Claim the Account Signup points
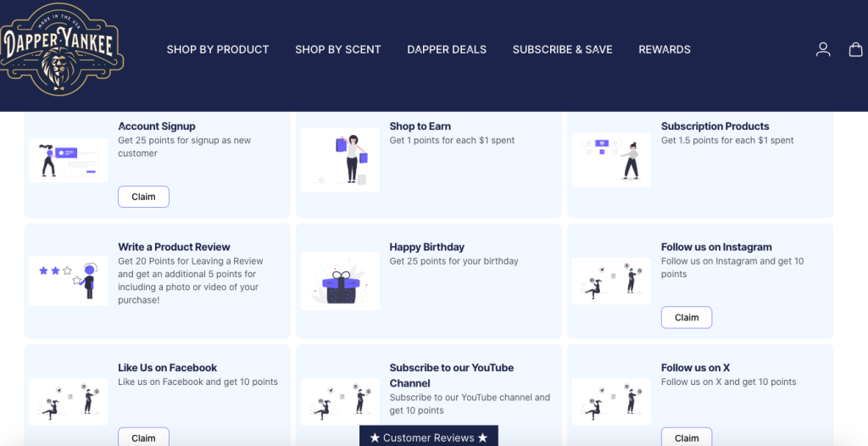Screen dimensions: 868x446 pyautogui.click(x=143, y=197)
